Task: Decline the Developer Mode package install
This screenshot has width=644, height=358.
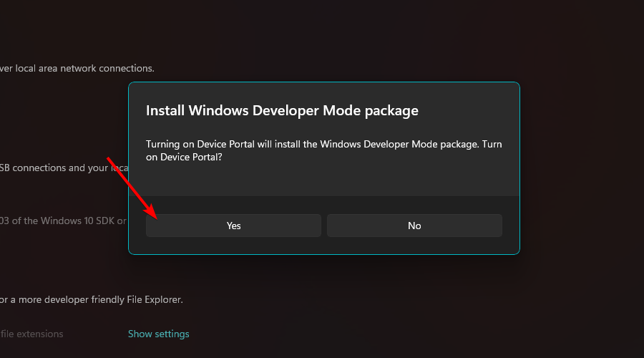Action: [414, 226]
